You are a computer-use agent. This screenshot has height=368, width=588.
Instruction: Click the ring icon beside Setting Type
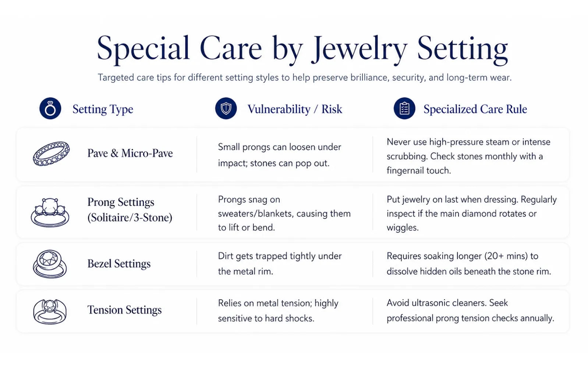click(x=50, y=109)
